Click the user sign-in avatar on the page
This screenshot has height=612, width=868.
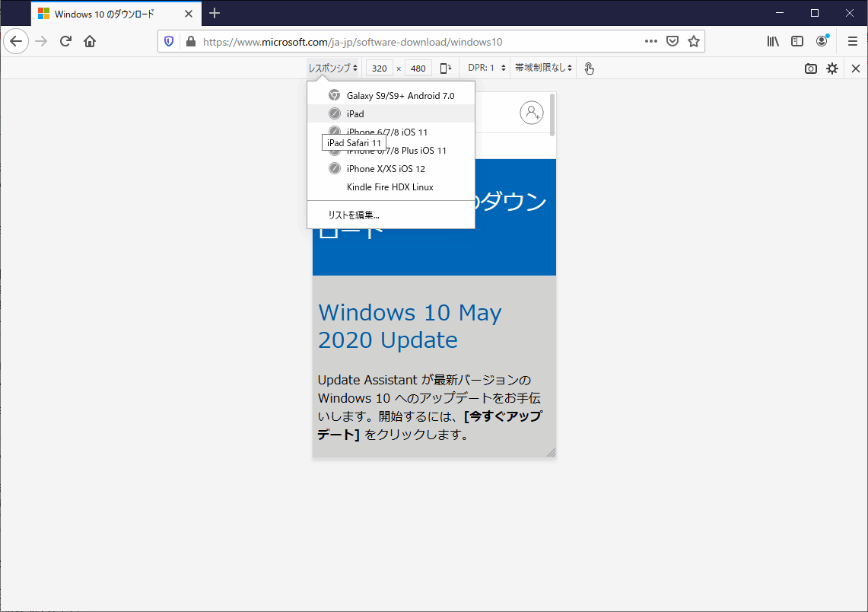click(532, 113)
